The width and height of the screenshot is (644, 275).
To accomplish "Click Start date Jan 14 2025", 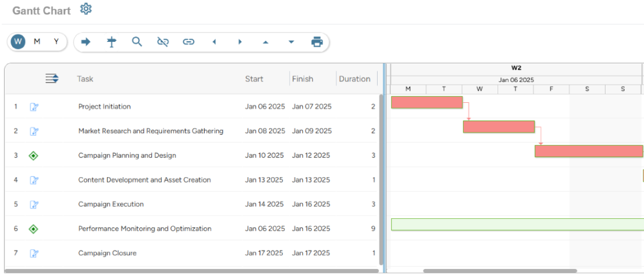I will tap(265, 204).
